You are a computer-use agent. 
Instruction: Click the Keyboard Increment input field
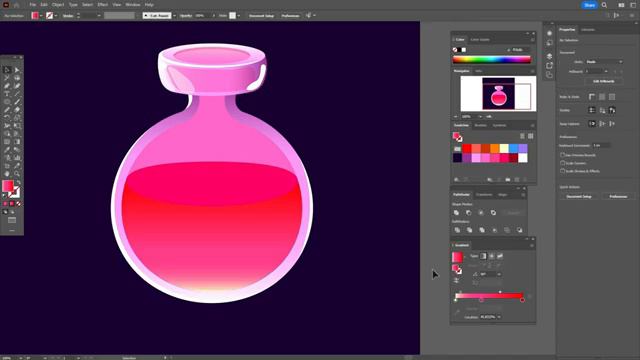click(x=602, y=145)
